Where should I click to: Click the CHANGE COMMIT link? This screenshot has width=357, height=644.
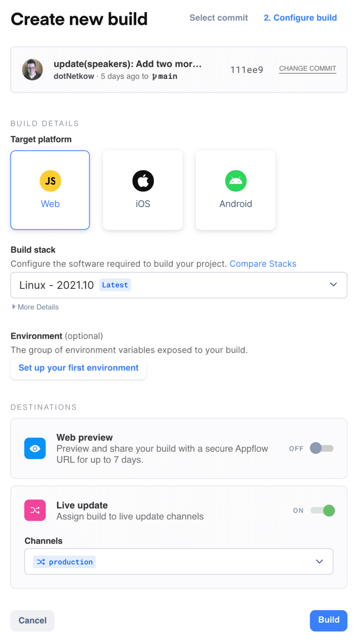pos(308,68)
